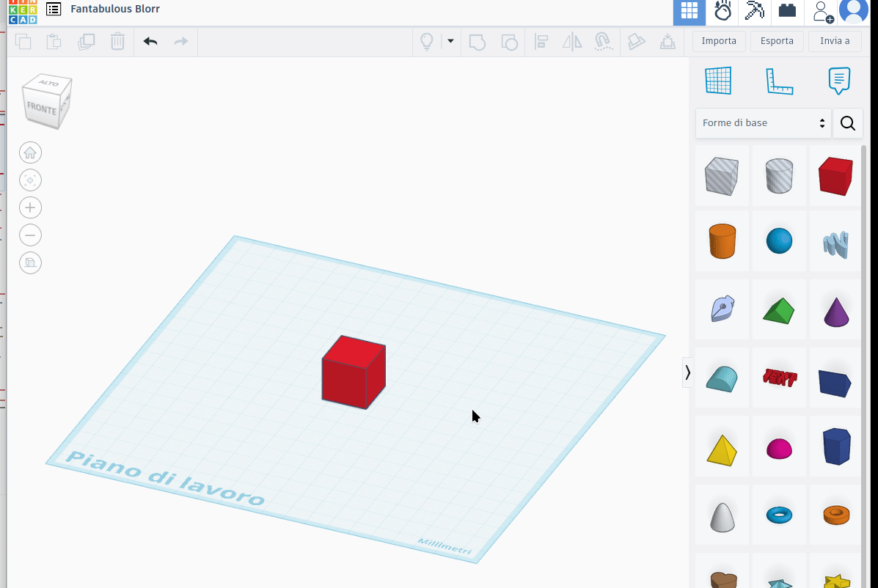Zoom in with the plus button
The image size is (878, 588).
(30, 207)
